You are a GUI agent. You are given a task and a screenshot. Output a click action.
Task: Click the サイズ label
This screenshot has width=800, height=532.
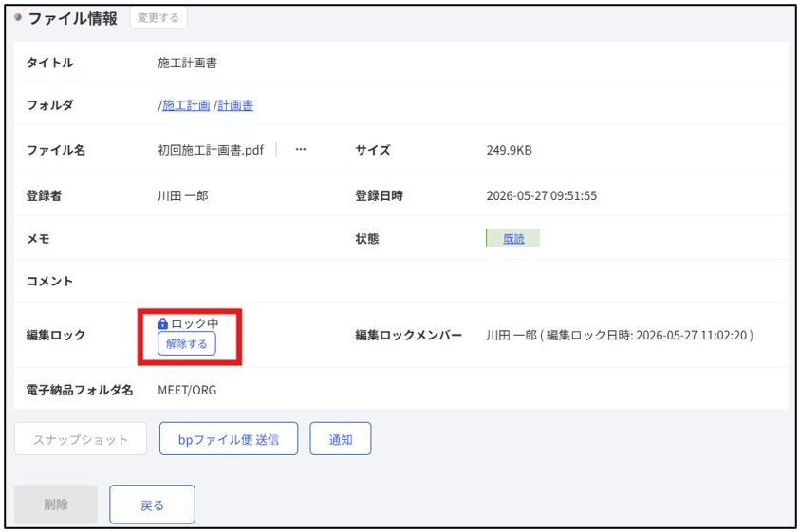pos(373,150)
